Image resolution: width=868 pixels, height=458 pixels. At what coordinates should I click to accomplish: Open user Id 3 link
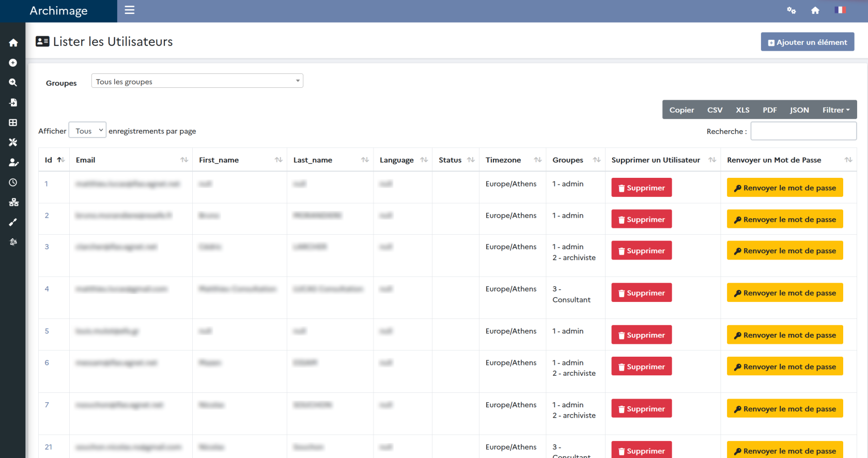click(47, 247)
